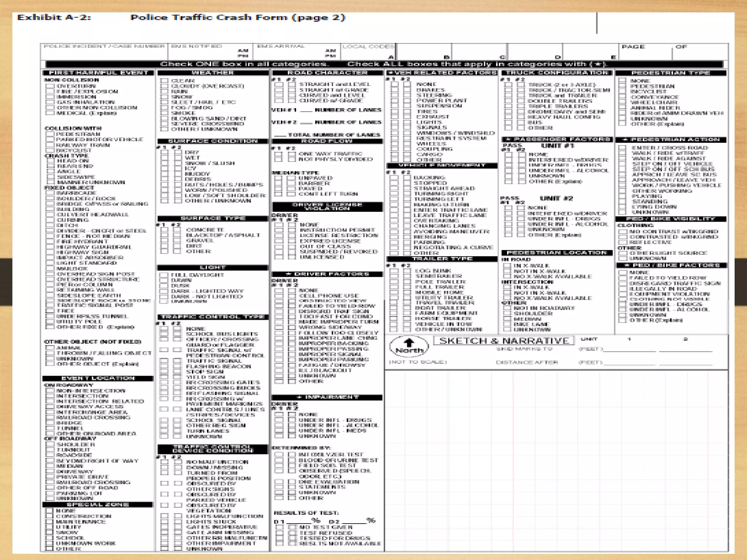Check the FIRE / EXPLOSION event box
The height and width of the screenshot is (560, 747).
[x=50, y=92]
